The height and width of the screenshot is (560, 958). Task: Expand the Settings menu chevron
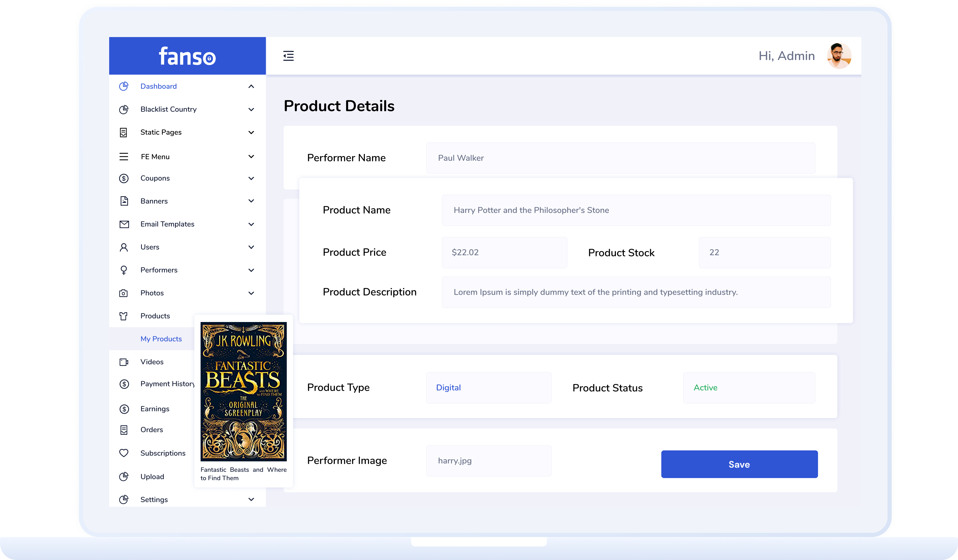pos(251,499)
